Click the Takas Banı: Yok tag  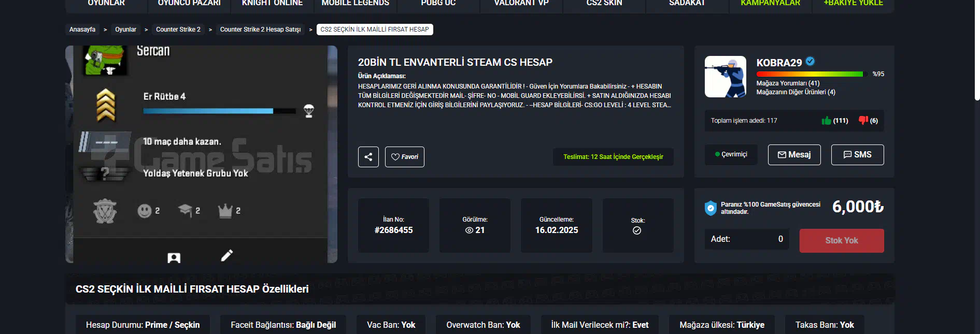(825, 325)
